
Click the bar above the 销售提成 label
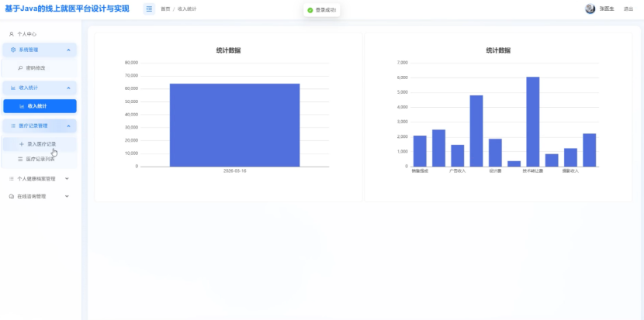(420, 151)
